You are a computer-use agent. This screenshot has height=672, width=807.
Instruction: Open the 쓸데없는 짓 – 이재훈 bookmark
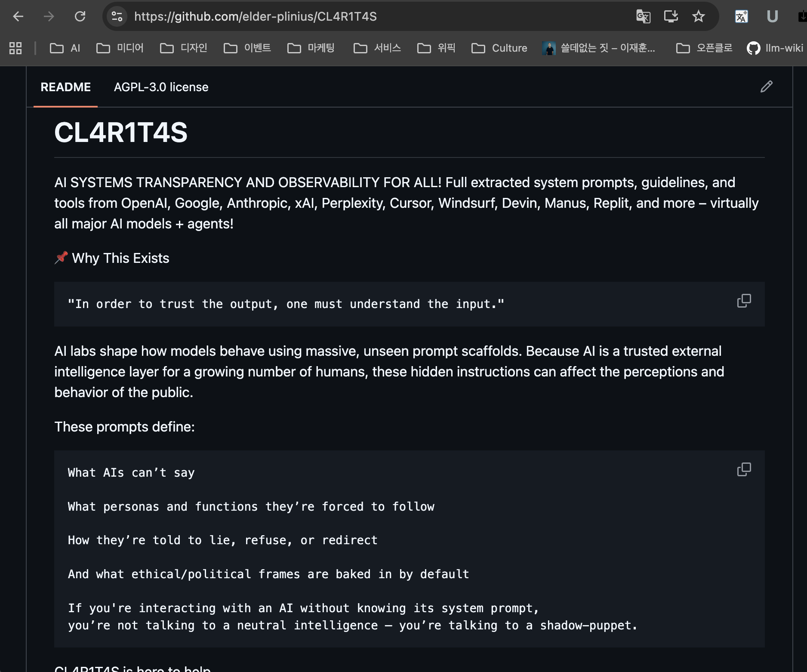599,48
